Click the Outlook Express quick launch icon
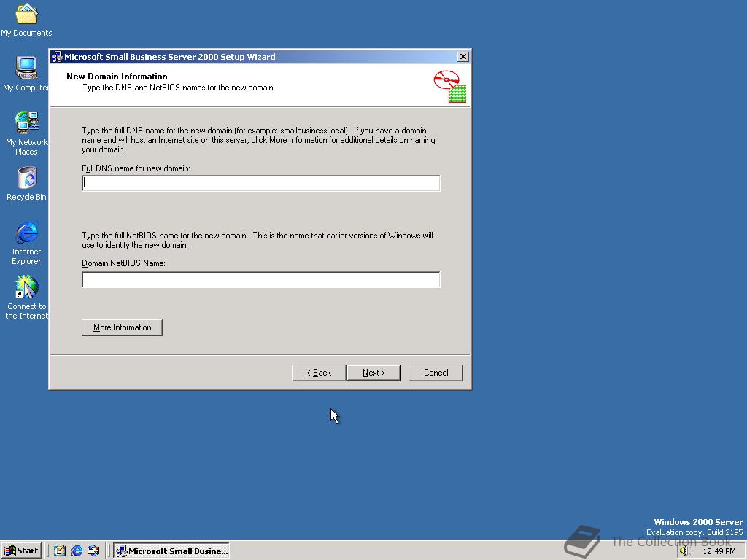This screenshot has width=747, height=560. point(93,551)
